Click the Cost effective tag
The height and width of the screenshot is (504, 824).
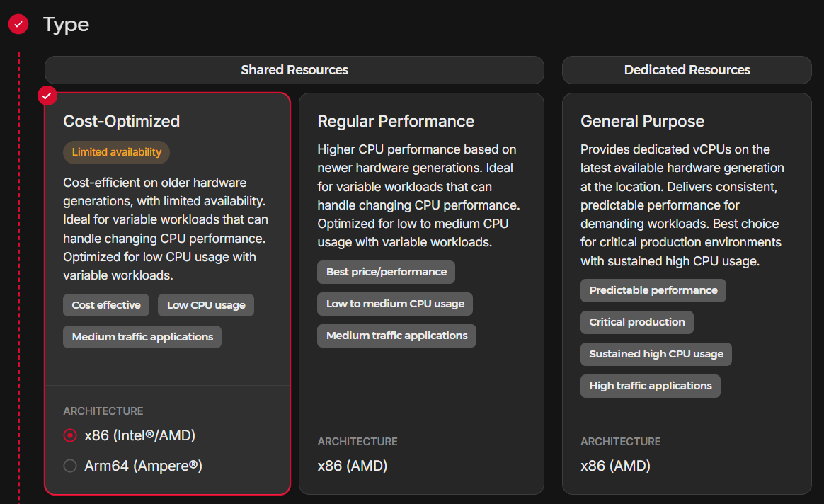[x=106, y=305]
